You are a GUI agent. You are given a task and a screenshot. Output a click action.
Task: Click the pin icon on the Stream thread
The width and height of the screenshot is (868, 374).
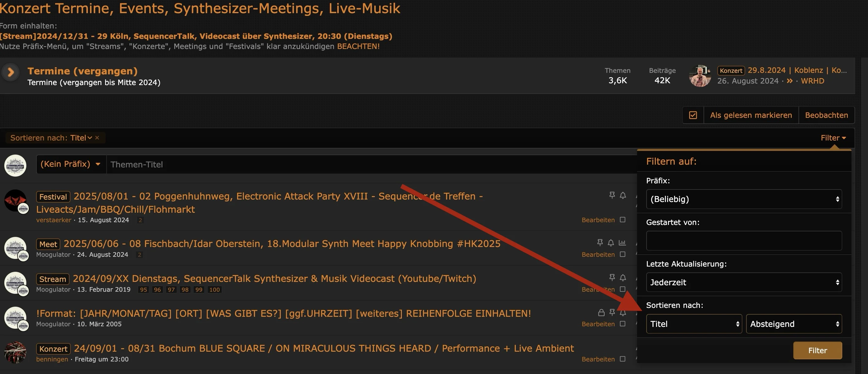coord(612,277)
